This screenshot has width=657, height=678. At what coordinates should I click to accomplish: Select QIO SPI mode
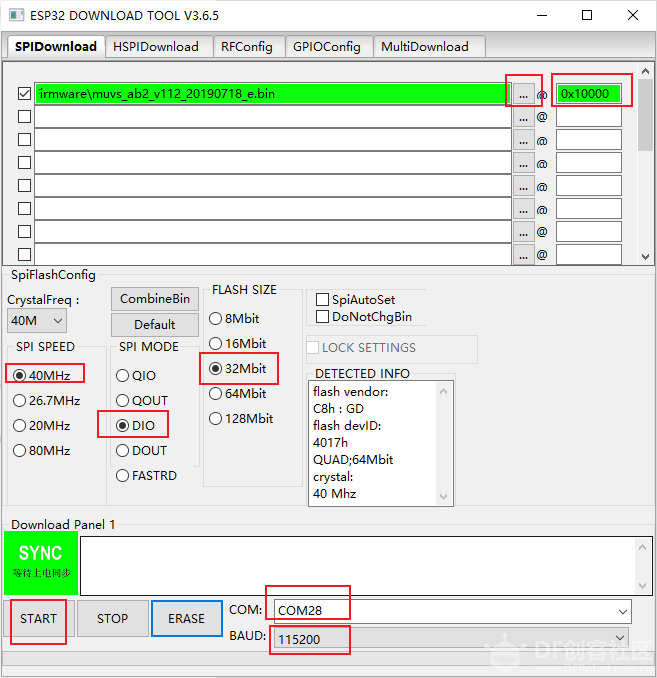[136, 375]
